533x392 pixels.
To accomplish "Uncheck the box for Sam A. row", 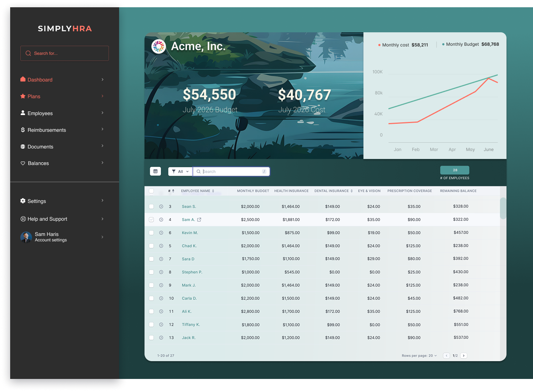I will tap(151, 220).
